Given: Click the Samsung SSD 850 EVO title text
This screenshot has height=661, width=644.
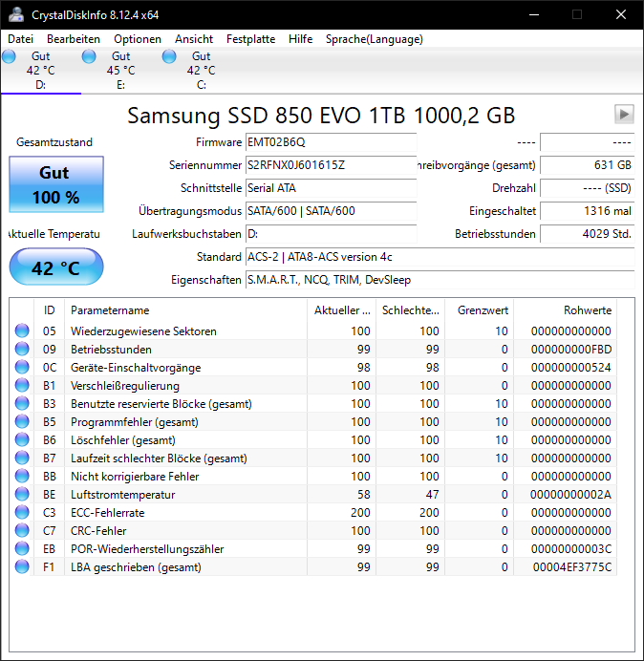Looking at the screenshot, I should pos(321,115).
